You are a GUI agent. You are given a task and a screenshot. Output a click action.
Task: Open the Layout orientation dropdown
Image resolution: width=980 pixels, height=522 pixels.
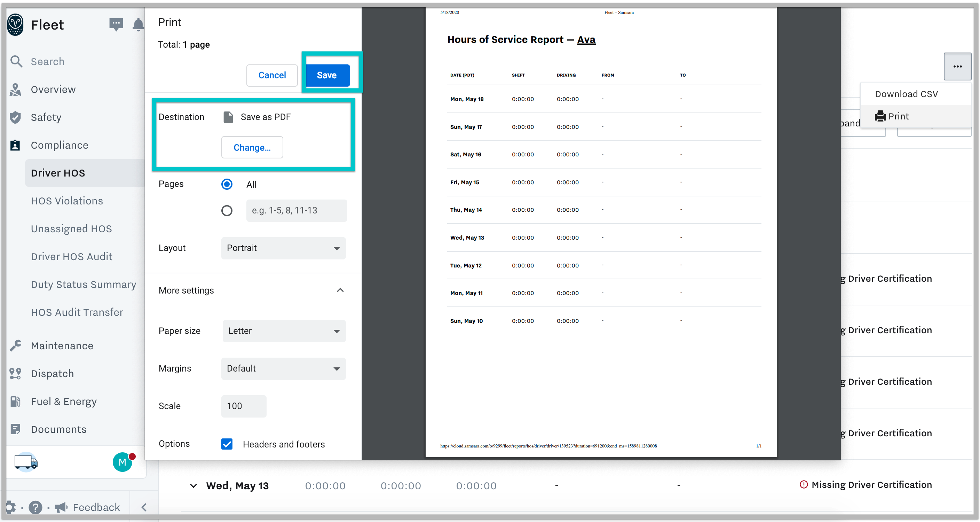tap(283, 248)
